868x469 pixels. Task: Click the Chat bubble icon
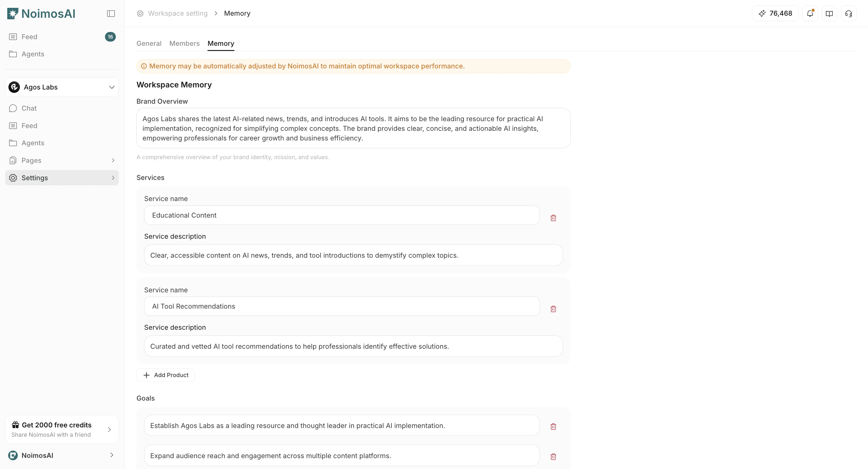pyautogui.click(x=13, y=108)
